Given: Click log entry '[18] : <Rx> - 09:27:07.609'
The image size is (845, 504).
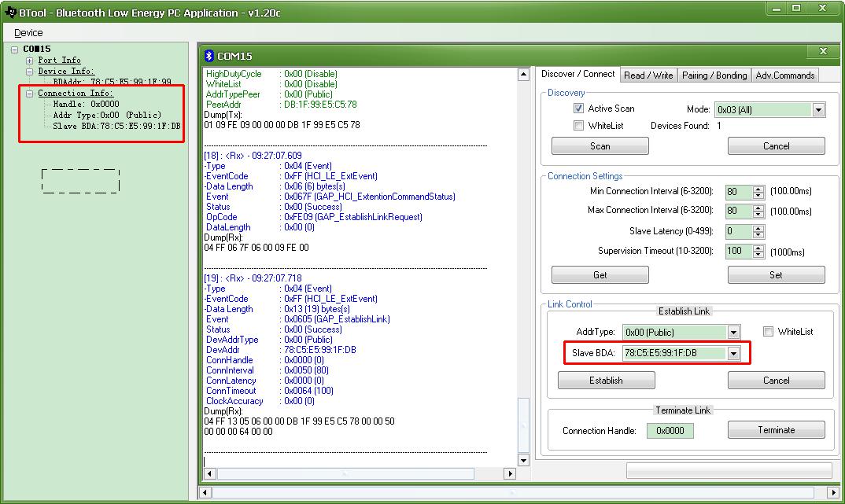Looking at the screenshot, I should [x=253, y=156].
